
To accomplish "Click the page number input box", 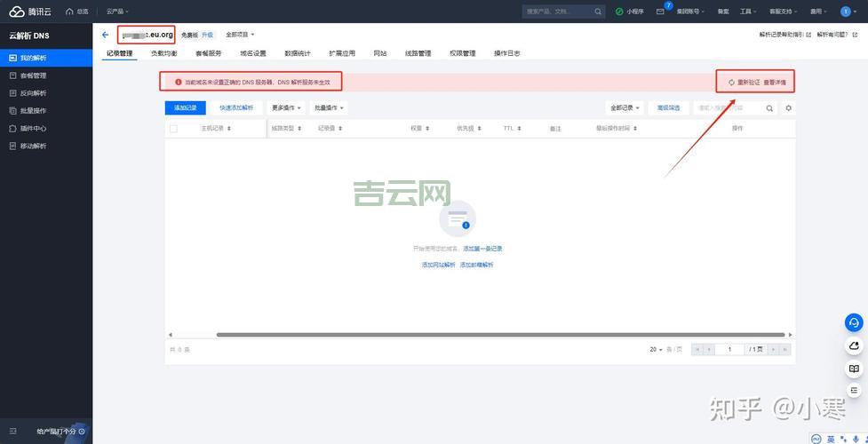I will (x=730, y=350).
